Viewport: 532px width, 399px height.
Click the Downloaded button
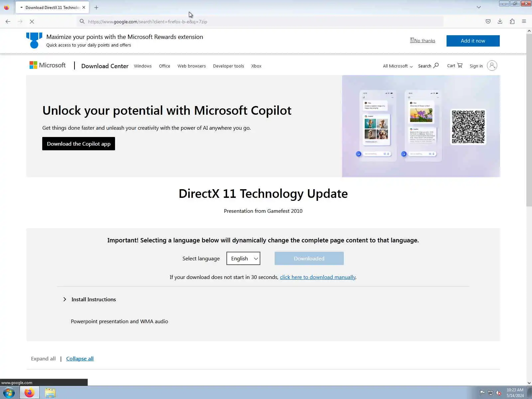pos(309,258)
